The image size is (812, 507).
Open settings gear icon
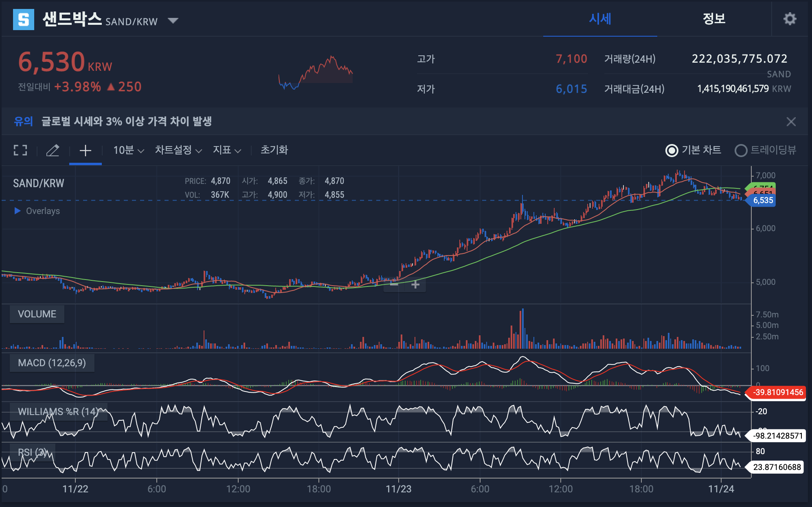tap(790, 19)
